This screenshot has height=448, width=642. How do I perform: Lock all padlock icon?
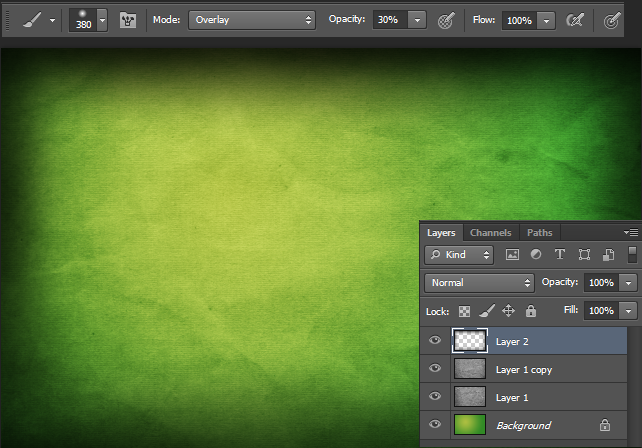click(x=531, y=311)
